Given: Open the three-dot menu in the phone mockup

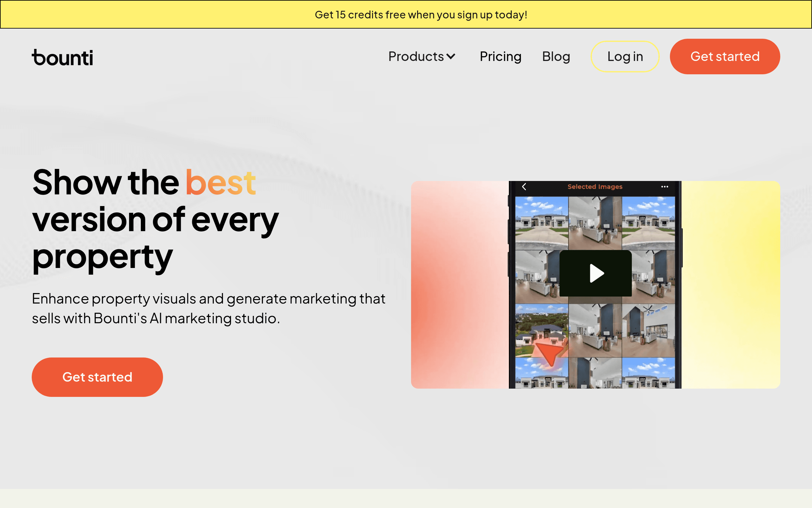Looking at the screenshot, I should click(665, 186).
